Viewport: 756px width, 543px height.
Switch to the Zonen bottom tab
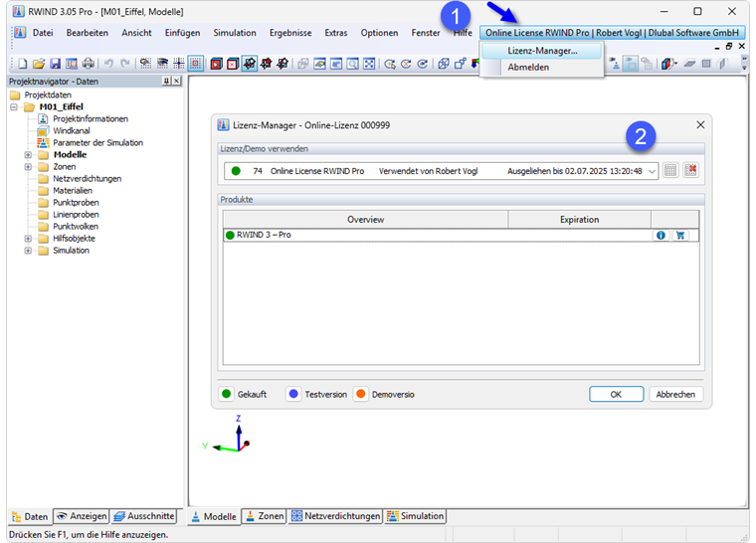point(265,516)
